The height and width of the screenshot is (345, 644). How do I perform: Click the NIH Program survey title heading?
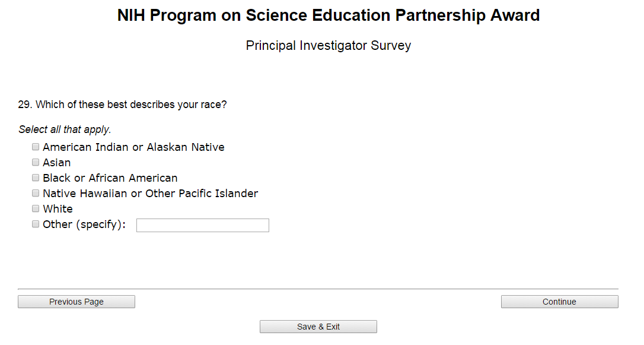tap(329, 16)
